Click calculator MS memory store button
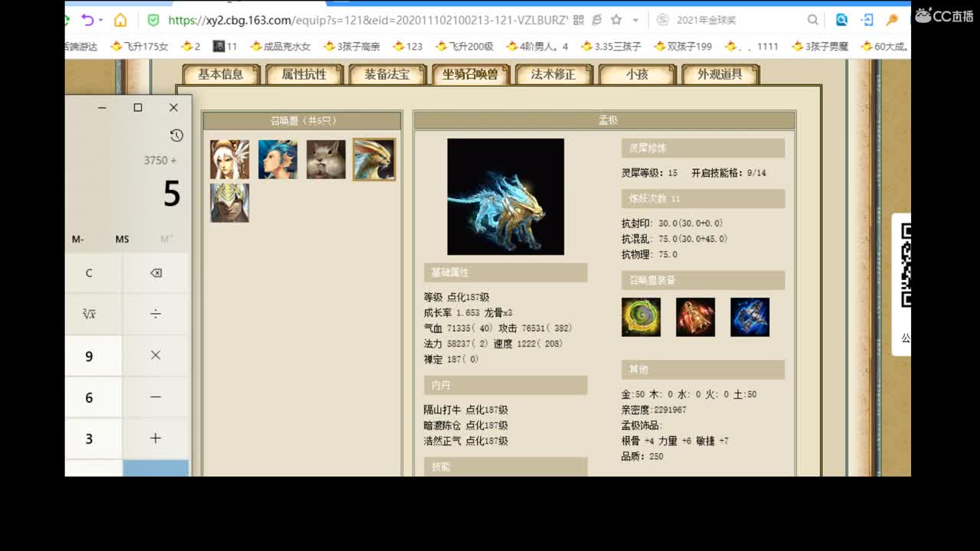Image resolution: width=980 pixels, height=551 pixels. point(122,239)
